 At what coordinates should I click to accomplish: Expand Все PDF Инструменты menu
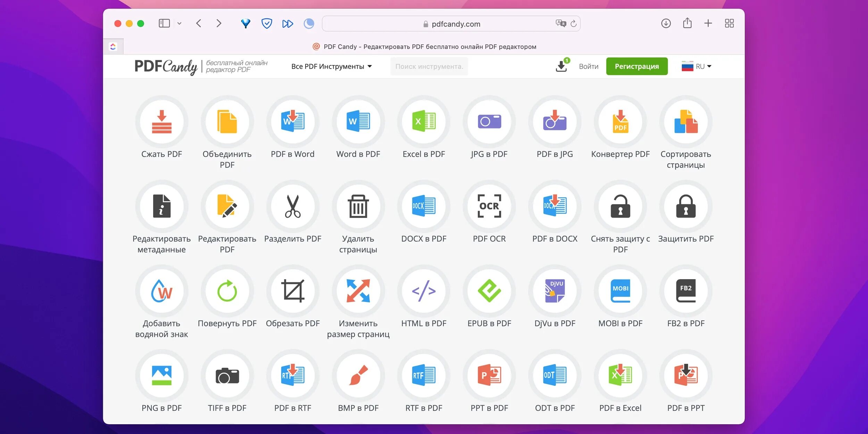click(332, 66)
